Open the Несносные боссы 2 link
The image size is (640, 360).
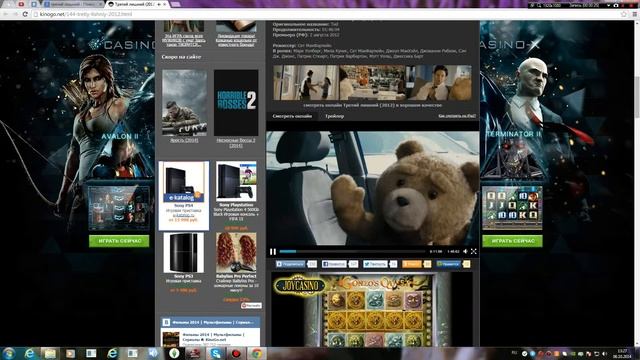point(236,142)
